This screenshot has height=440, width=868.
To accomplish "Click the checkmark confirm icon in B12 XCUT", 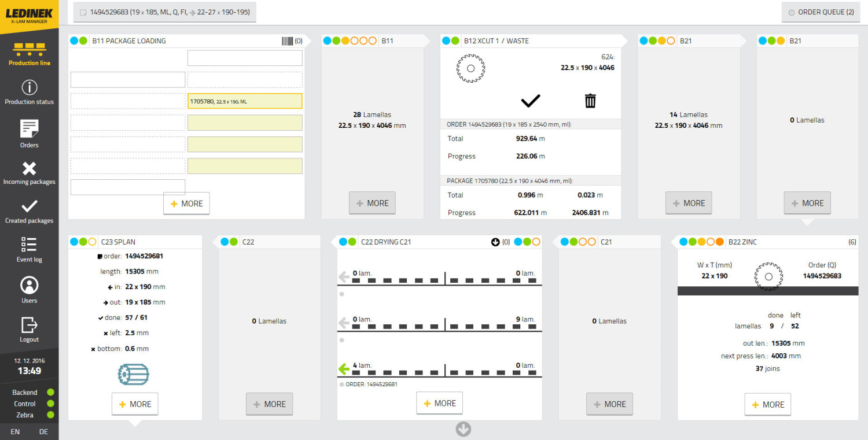I will (x=530, y=101).
